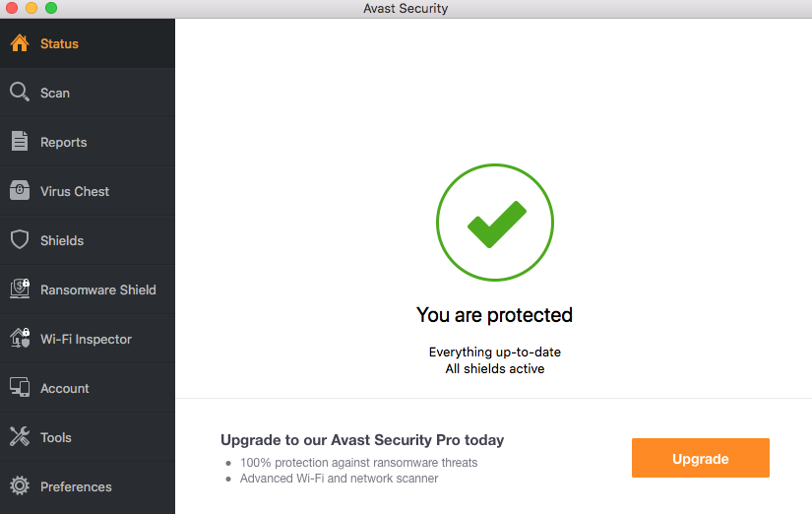This screenshot has height=514, width=812.
Task: Click the Wi-Fi Inspector icon
Action: [x=20, y=339]
